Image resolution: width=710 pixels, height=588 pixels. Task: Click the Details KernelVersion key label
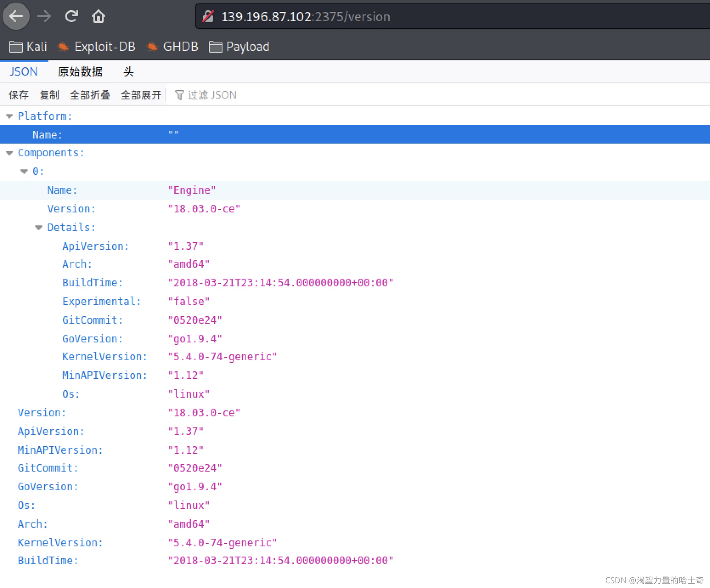click(105, 356)
